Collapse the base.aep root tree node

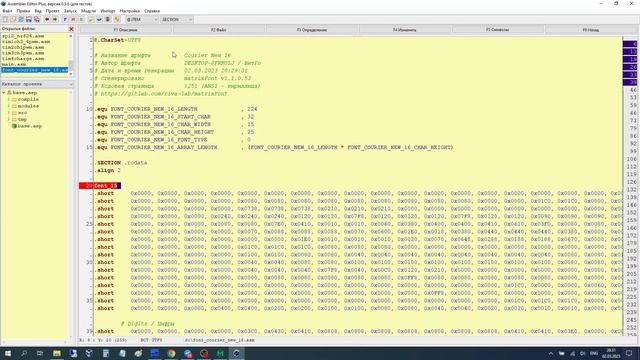(4, 93)
